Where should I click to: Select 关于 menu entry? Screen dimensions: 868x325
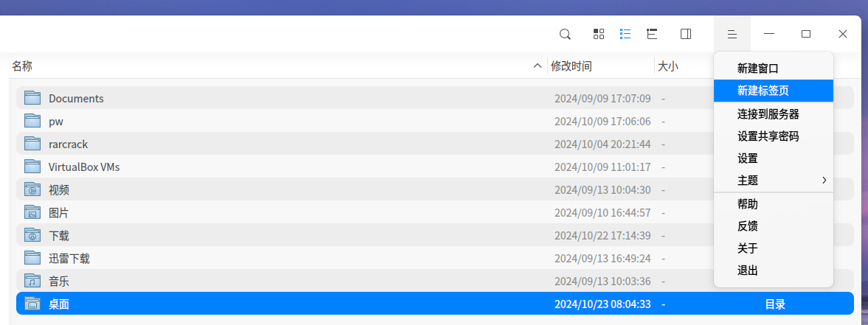[x=774, y=249]
